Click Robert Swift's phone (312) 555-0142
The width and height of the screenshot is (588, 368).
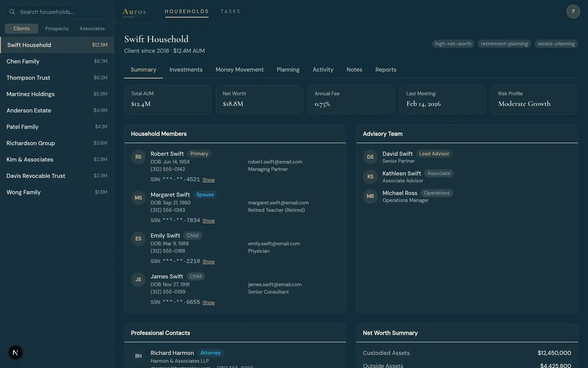pos(168,169)
